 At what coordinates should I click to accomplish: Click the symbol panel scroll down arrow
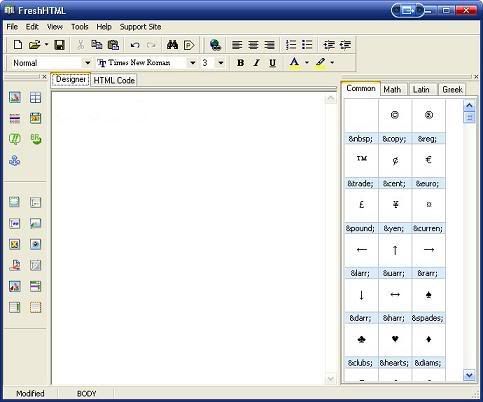[x=469, y=375]
